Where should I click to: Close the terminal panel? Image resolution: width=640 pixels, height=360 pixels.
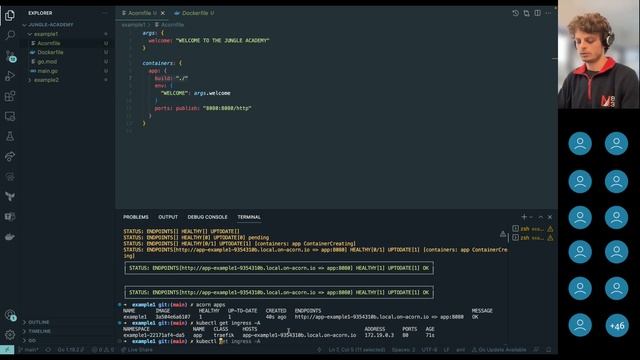pyautogui.click(x=550, y=217)
